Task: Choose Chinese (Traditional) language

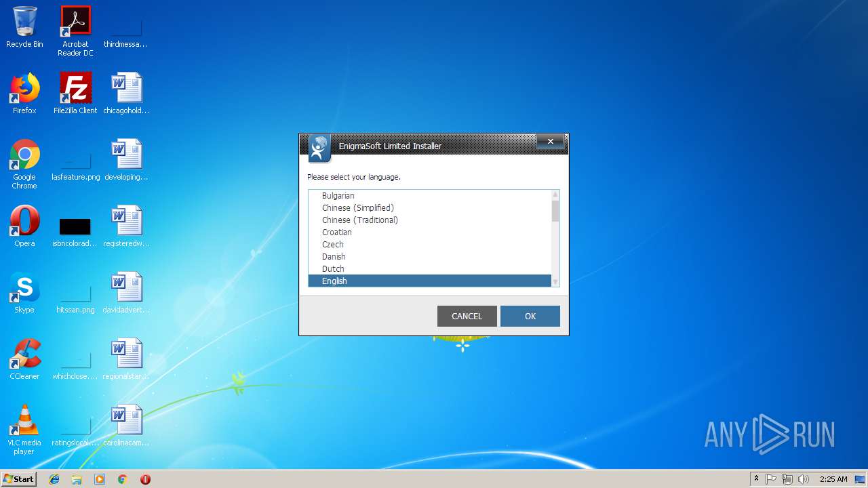Action: coord(430,220)
